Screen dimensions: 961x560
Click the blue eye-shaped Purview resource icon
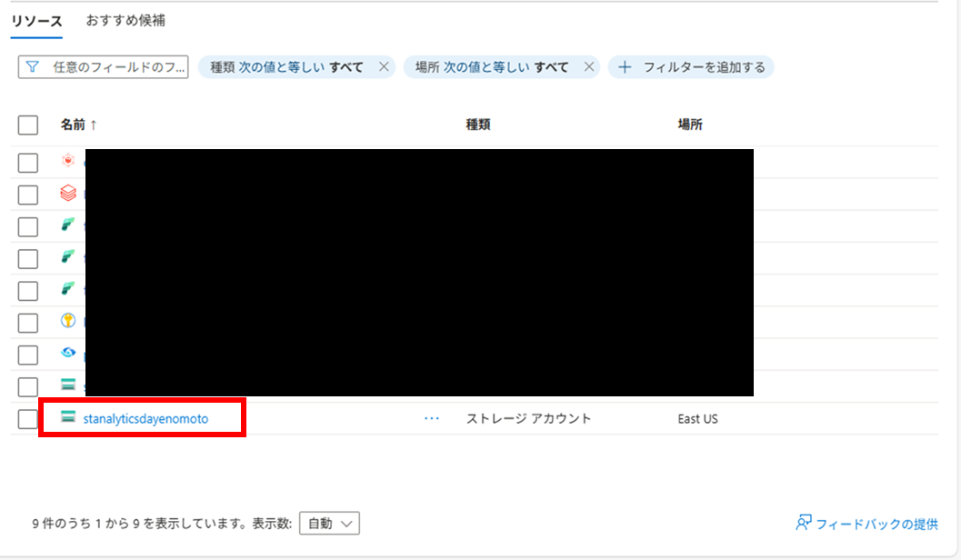click(68, 353)
